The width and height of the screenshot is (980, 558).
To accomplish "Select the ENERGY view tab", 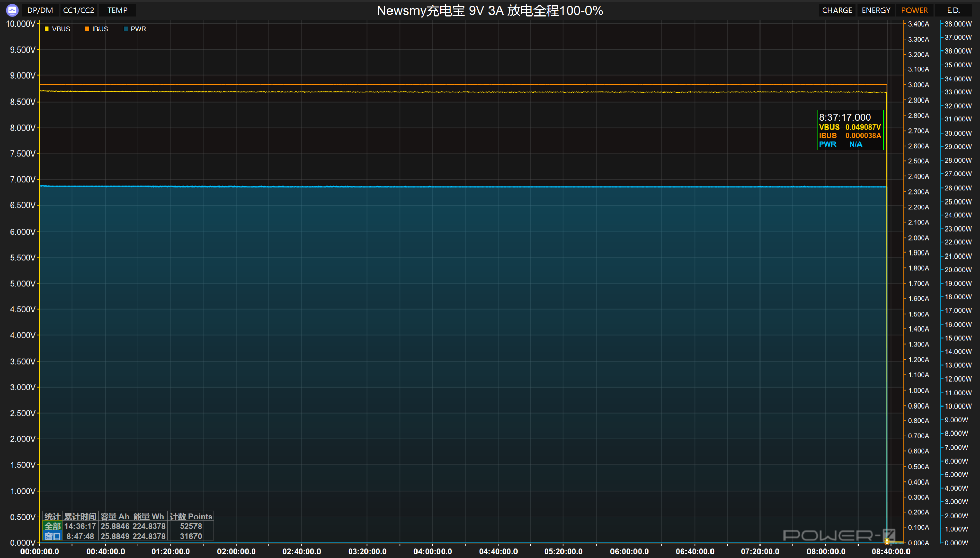I will [x=876, y=10].
